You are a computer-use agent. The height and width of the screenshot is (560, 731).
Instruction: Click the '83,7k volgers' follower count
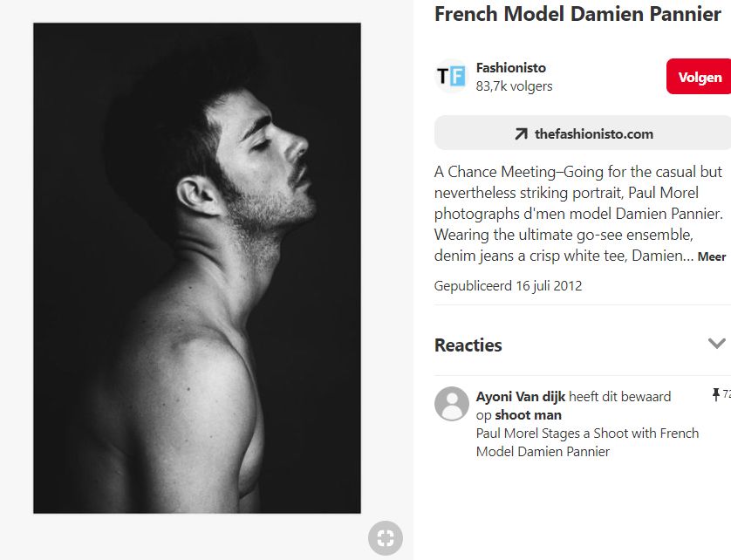[x=514, y=86]
